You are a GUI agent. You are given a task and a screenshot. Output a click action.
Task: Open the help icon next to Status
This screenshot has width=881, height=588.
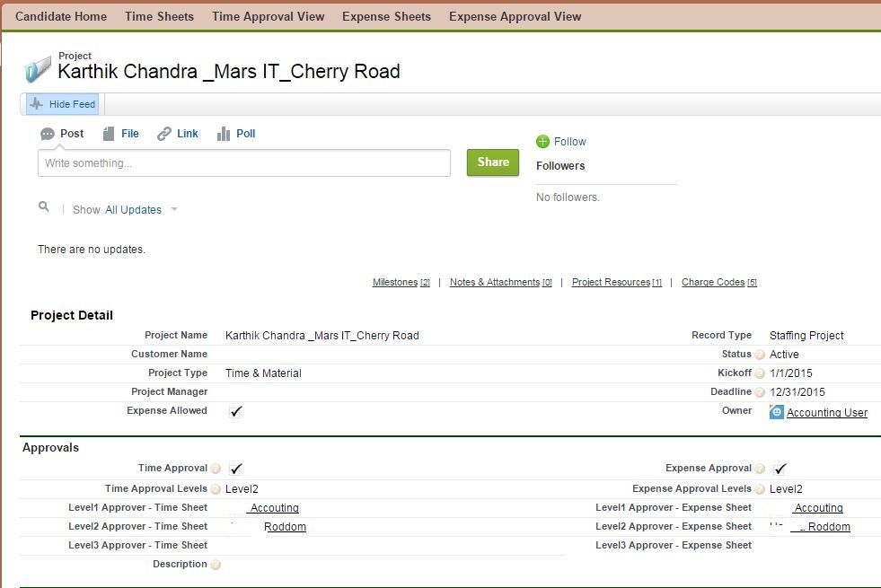point(759,354)
